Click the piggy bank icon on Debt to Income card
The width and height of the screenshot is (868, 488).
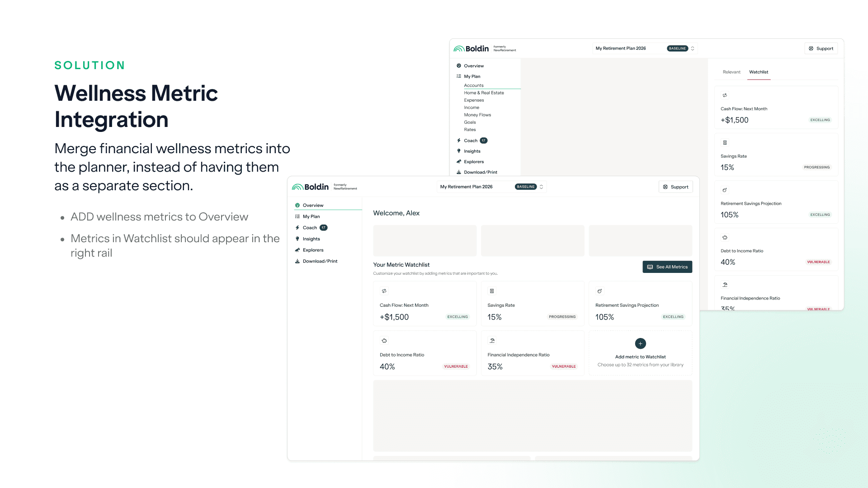pyautogui.click(x=384, y=341)
